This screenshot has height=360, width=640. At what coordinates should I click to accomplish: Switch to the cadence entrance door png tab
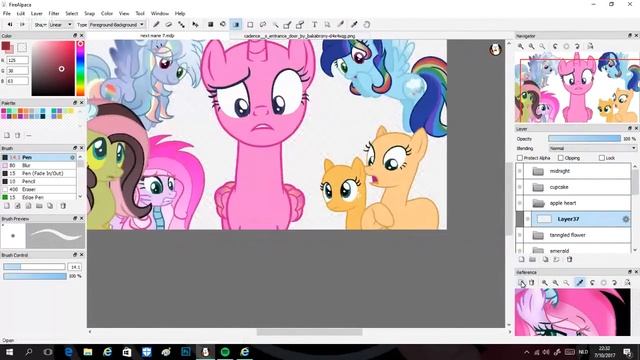pyautogui.click(x=299, y=36)
